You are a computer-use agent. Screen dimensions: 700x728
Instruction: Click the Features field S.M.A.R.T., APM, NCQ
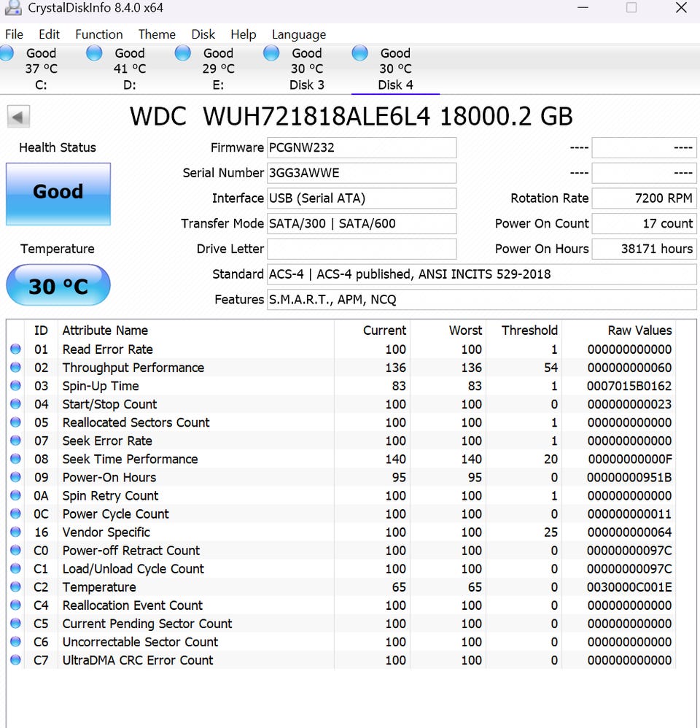coord(482,300)
